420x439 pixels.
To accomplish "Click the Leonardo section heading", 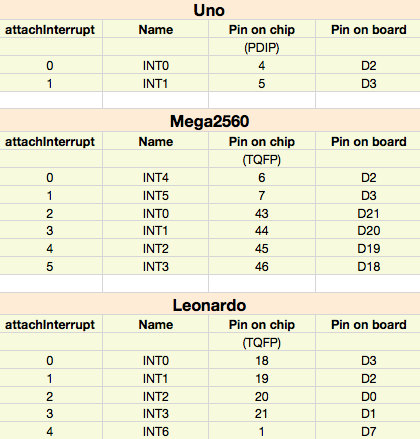I will click(x=209, y=305).
